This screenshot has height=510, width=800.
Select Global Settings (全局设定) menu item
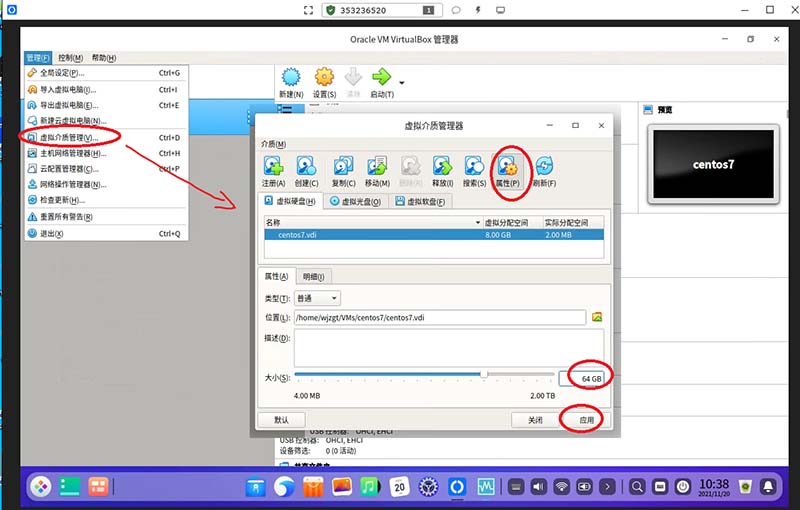pyautogui.click(x=106, y=73)
